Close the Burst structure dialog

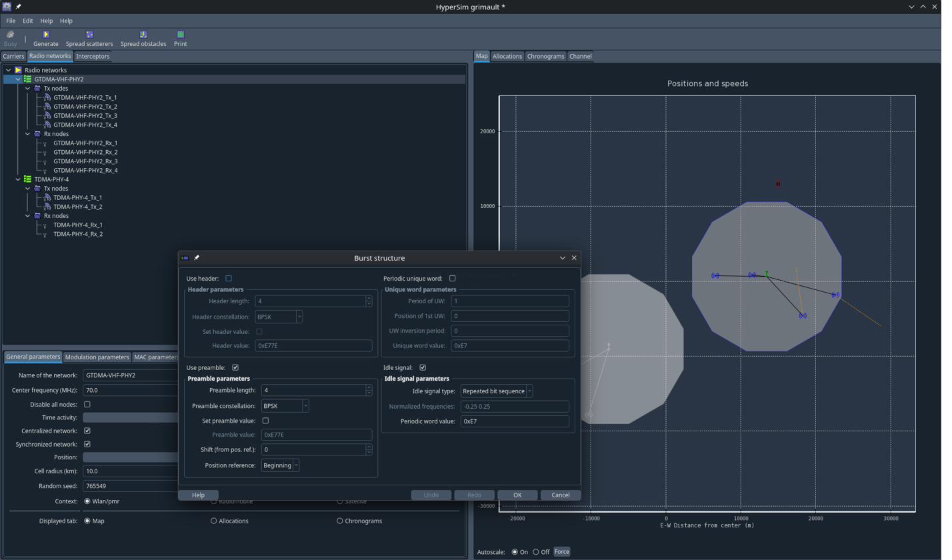pyautogui.click(x=574, y=258)
